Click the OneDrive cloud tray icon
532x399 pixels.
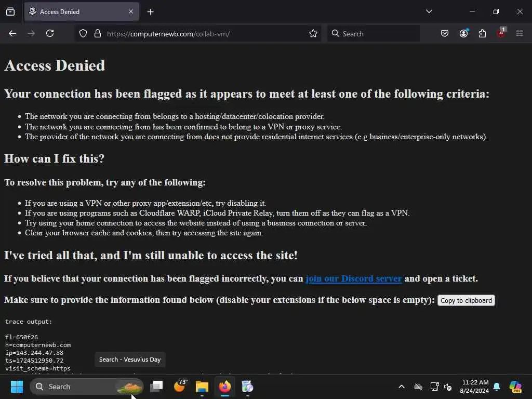tap(418, 387)
